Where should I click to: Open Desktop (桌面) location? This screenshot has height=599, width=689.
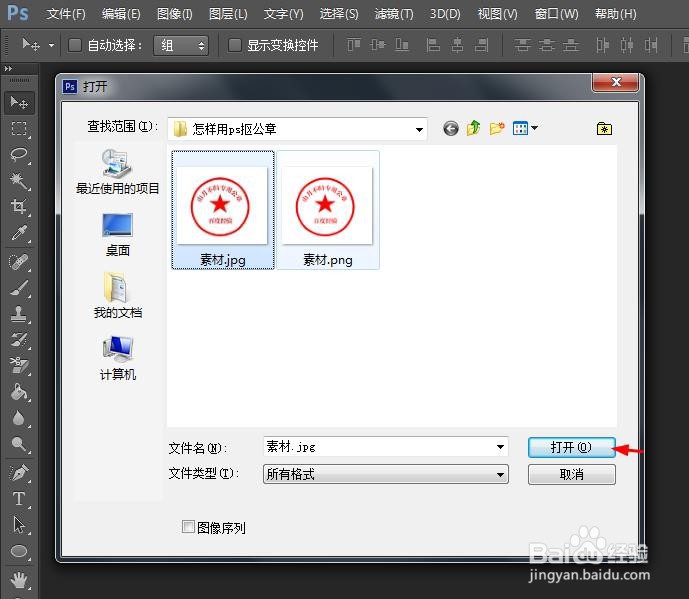118,235
